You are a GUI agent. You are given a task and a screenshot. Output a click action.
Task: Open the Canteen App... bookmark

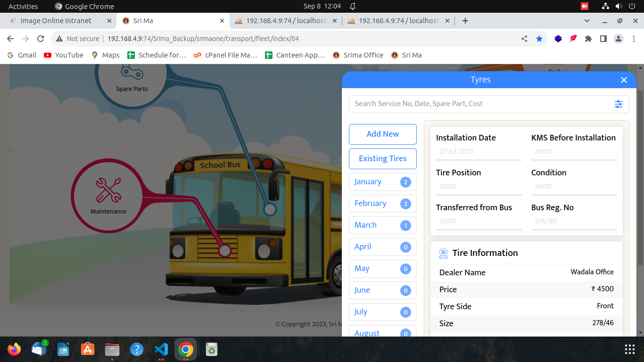click(x=295, y=55)
